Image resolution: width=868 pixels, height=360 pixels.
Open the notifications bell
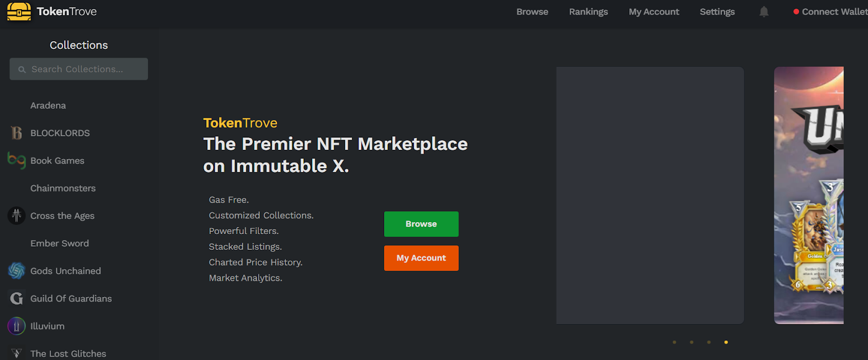(x=764, y=11)
